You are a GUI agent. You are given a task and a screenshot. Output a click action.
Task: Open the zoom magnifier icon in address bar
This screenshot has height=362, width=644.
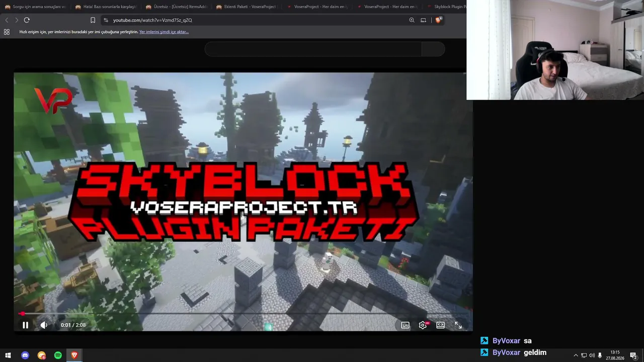(x=412, y=20)
